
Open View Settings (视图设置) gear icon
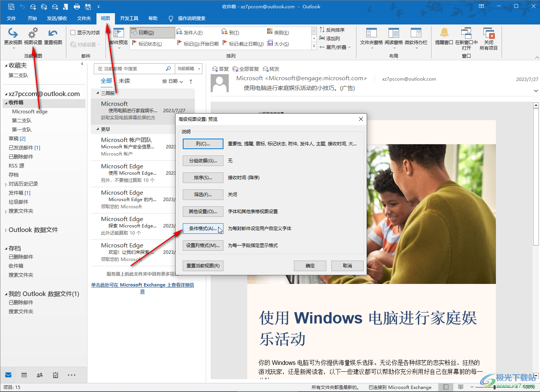(33, 33)
